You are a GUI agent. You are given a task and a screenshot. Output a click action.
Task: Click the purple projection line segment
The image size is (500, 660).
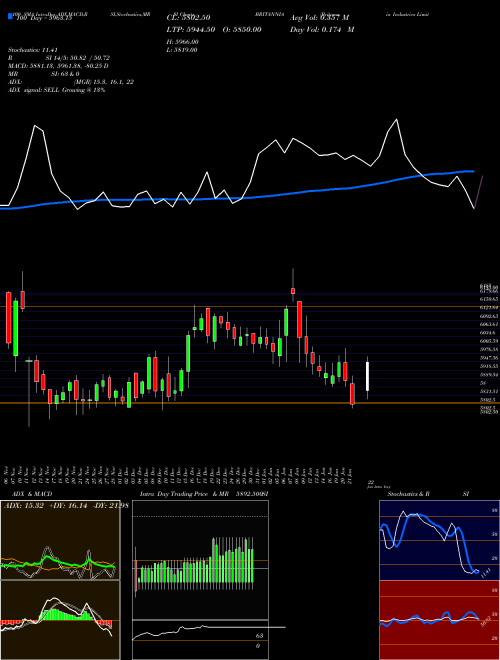(479, 192)
